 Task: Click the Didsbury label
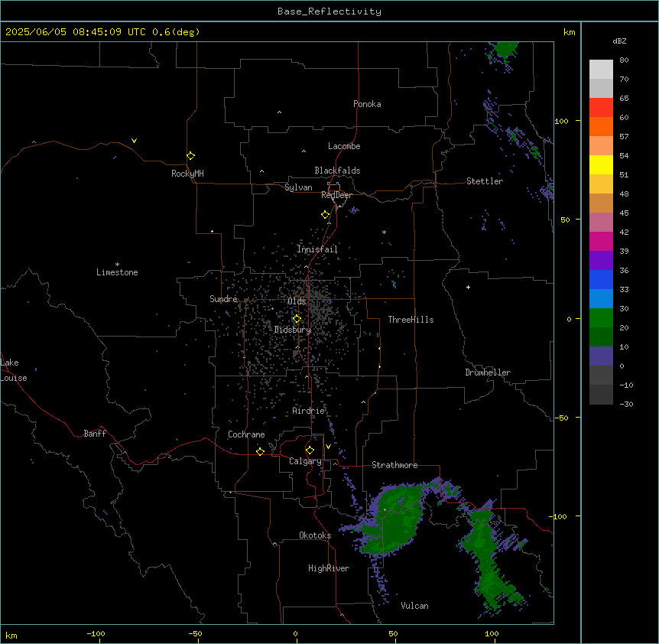click(x=293, y=330)
